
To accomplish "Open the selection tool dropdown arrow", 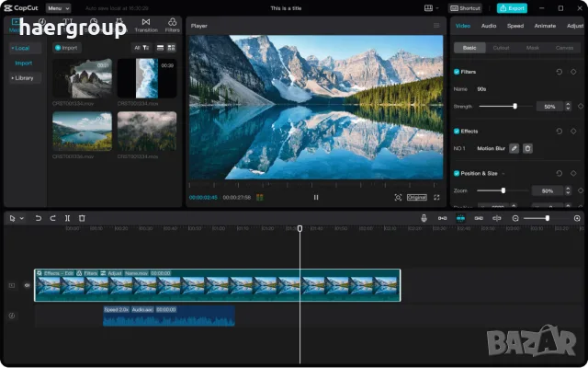I will 22,218.
